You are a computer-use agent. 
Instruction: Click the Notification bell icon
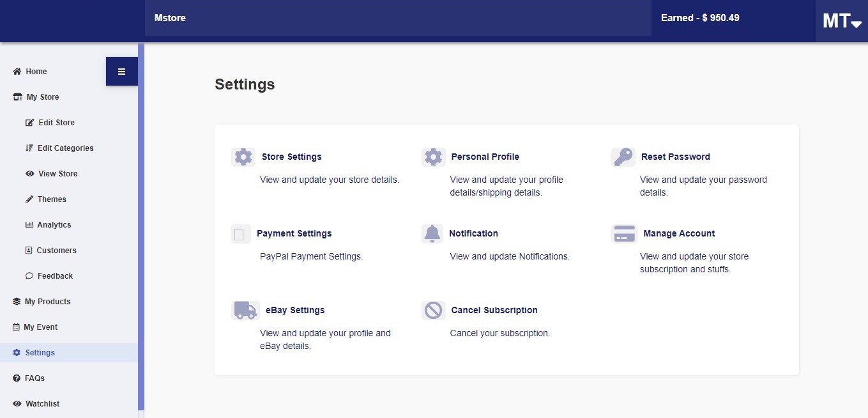point(432,234)
